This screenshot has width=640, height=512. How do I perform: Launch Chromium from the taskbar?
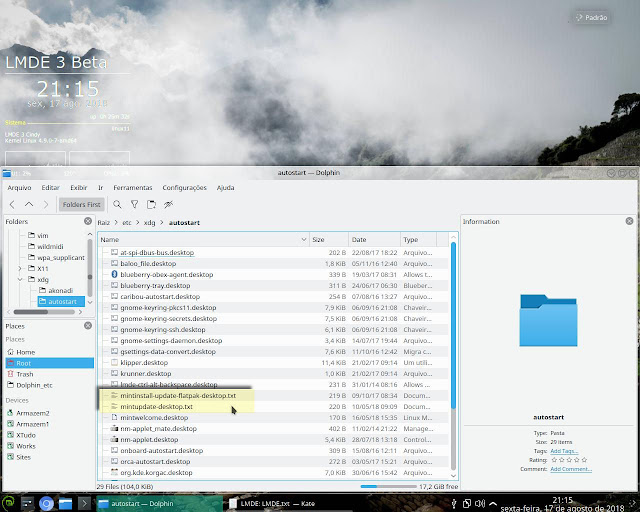point(46,503)
